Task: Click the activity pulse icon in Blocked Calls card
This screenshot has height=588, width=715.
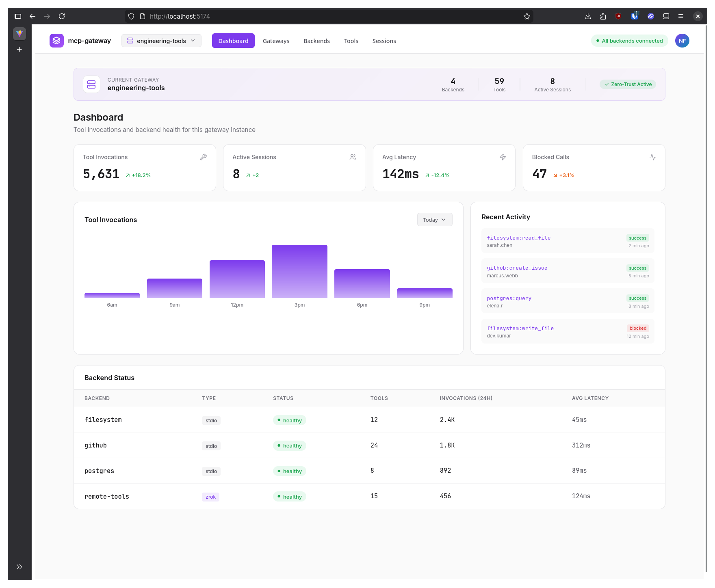Action: (652, 157)
